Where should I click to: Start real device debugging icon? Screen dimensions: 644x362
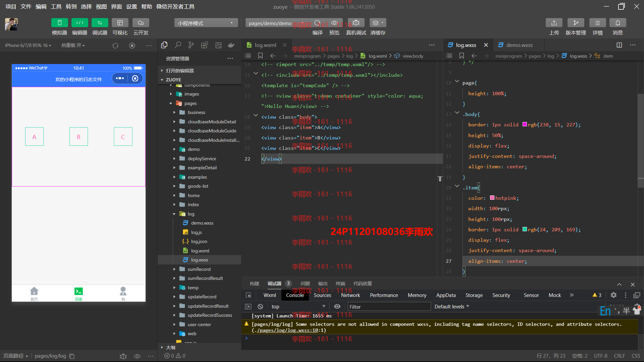coord(356,23)
